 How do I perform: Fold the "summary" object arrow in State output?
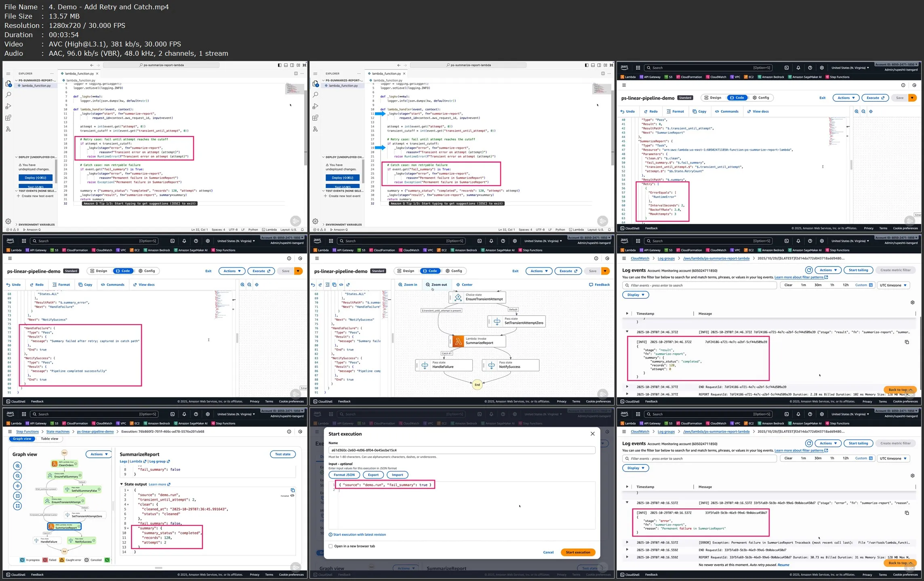click(x=128, y=528)
